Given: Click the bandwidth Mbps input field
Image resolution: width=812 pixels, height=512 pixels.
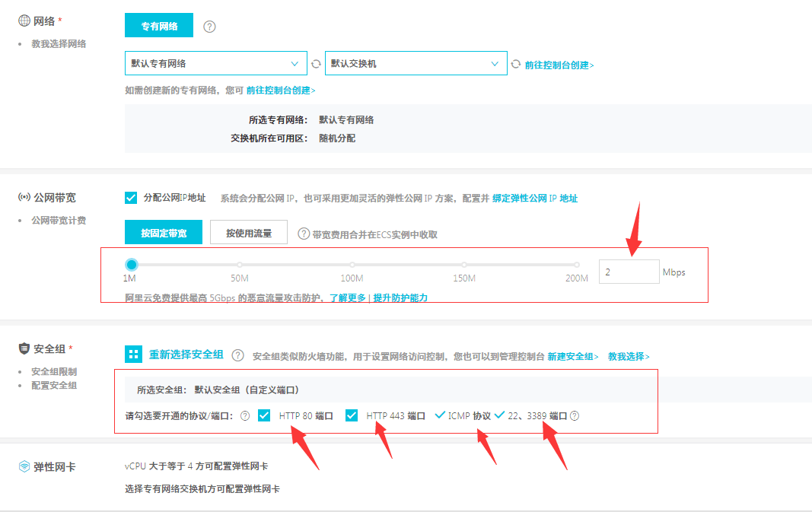Looking at the screenshot, I should tap(629, 272).
